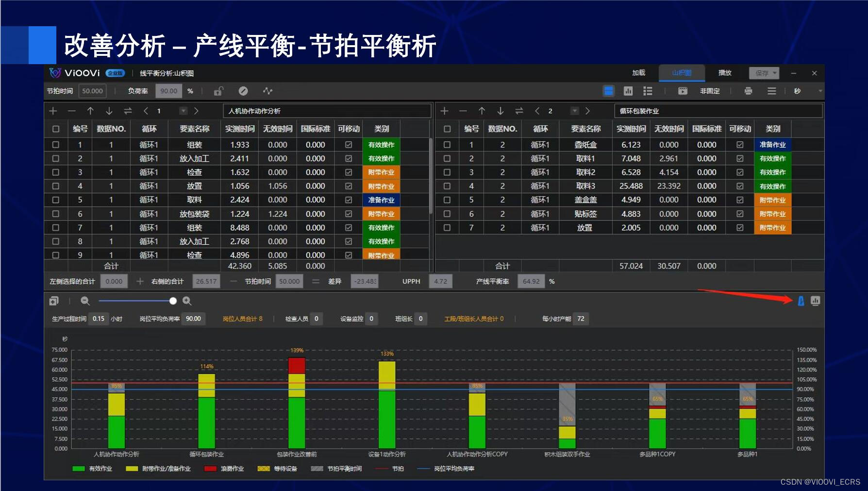The width and height of the screenshot is (868, 491).
Task: Click the print icon in toolbar
Action: coord(748,91)
